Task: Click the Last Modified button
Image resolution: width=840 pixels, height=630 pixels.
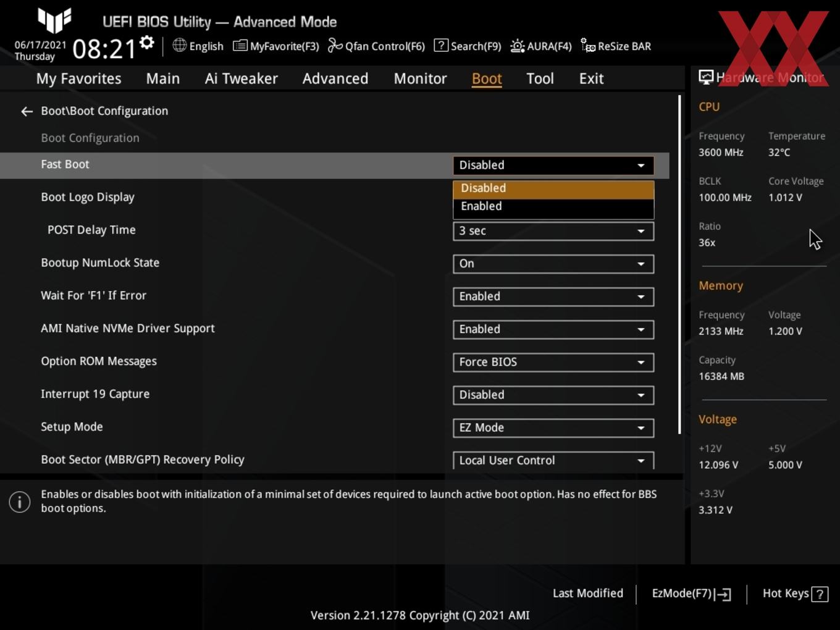Action: pyautogui.click(x=587, y=594)
